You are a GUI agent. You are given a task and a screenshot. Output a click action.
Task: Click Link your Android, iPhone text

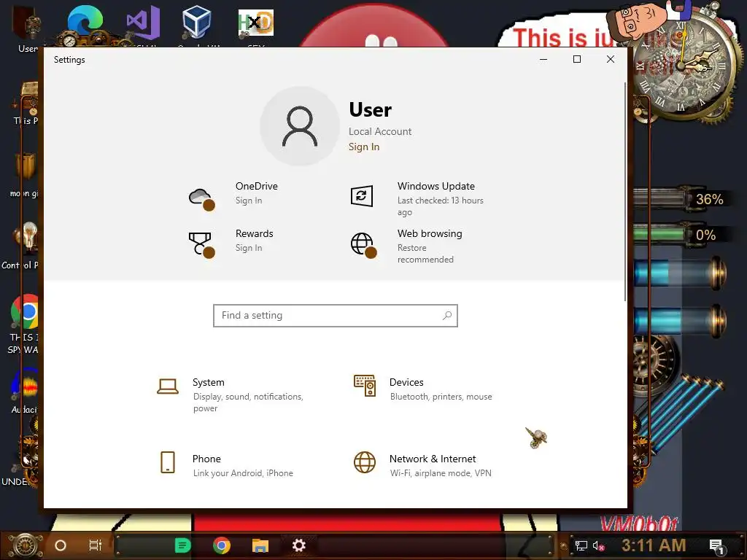tap(243, 472)
